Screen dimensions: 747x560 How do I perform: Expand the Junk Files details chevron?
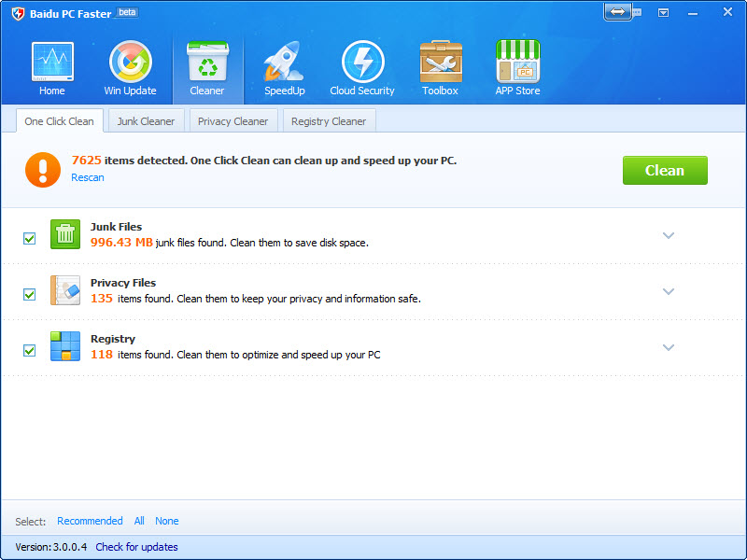tap(669, 235)
